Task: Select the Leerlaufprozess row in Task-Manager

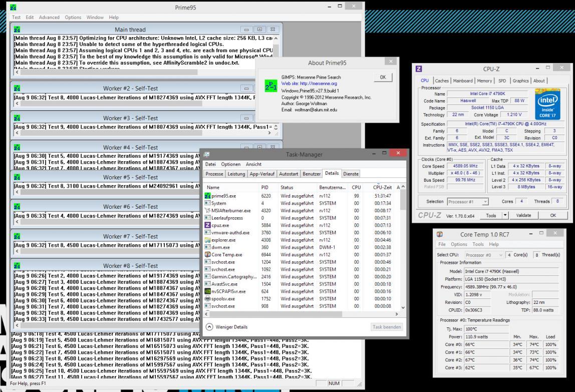Action: [302, 218]
